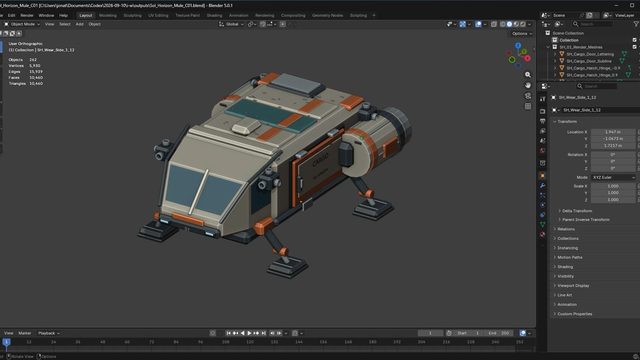Open the World properties tab icon

542,151
